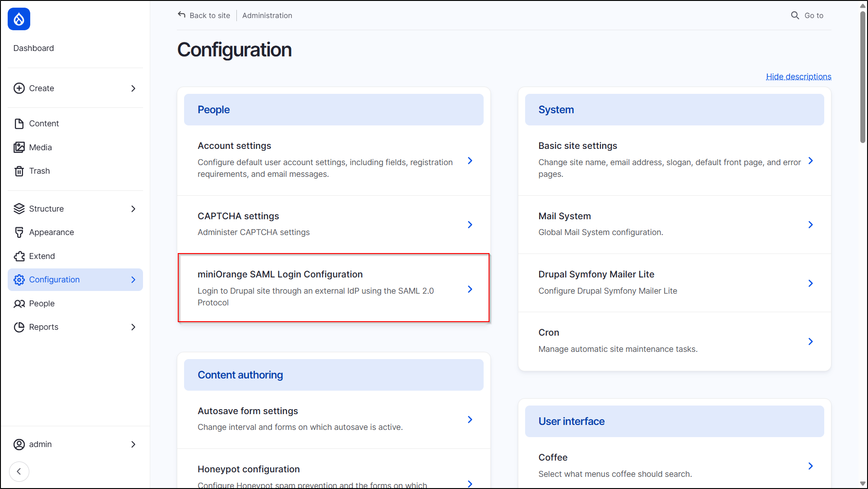Viewport: 868px width, 489px height.
Task: Collapse the sidebar with the arrow button
Action: 19,471
